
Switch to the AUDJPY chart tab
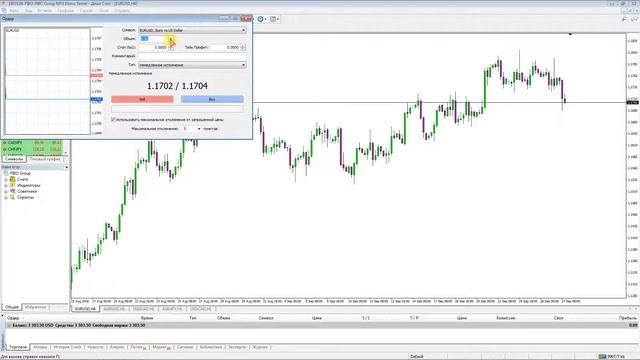(172, 309)
